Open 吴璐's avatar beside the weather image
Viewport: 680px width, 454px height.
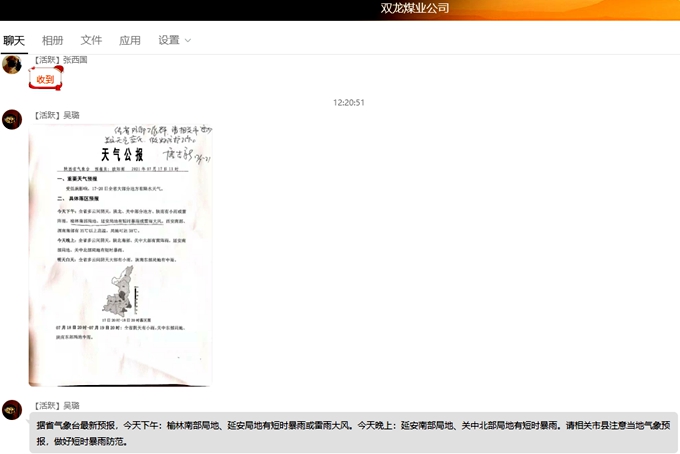(x=12, y=120)
